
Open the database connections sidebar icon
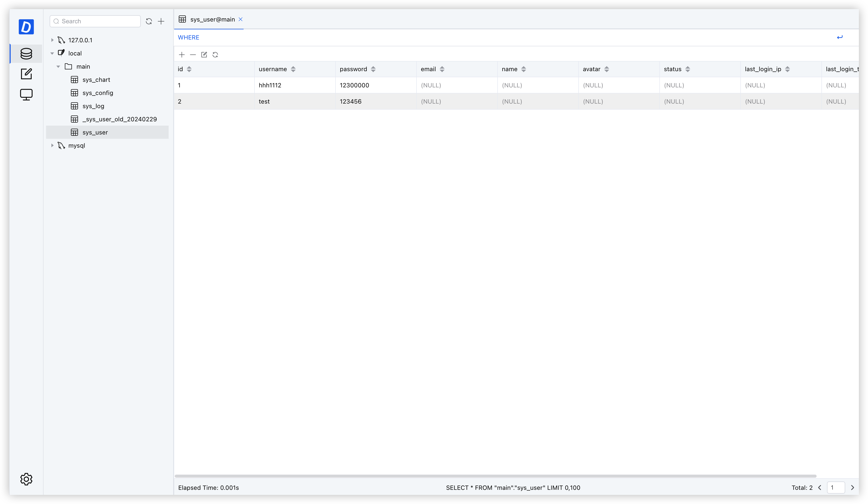26,54
